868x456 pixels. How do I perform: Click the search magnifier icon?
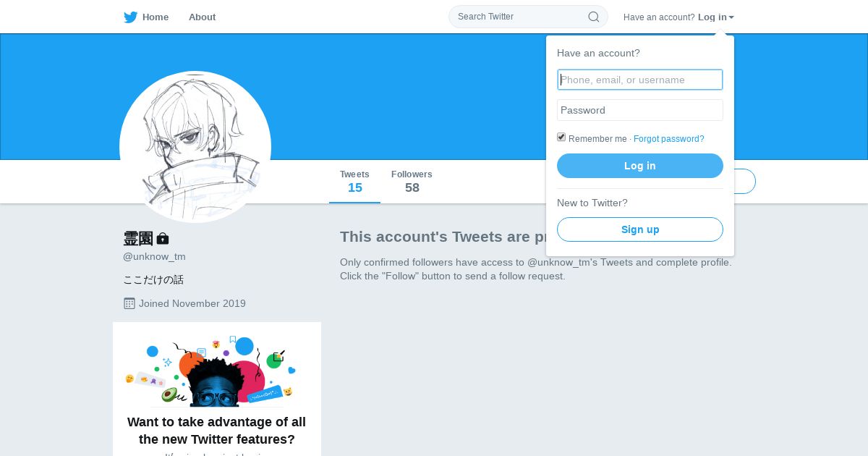tap(593, 17)
